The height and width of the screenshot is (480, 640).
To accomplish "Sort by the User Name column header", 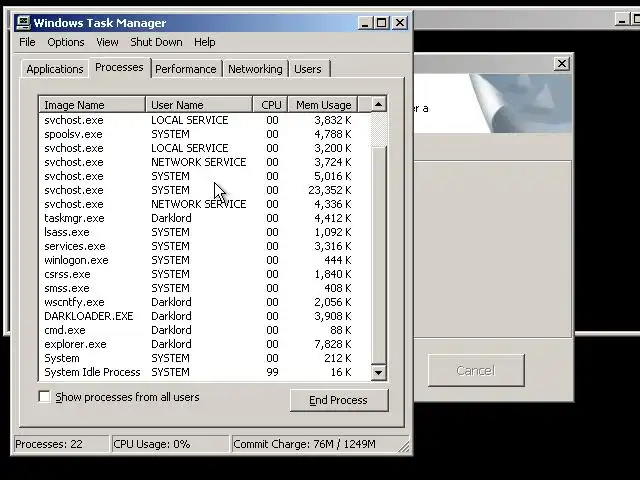I will tap(199, 105).
